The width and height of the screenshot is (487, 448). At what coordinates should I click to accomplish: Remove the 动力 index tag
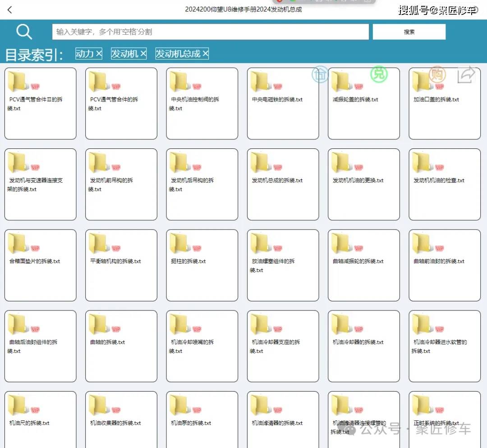99,54
